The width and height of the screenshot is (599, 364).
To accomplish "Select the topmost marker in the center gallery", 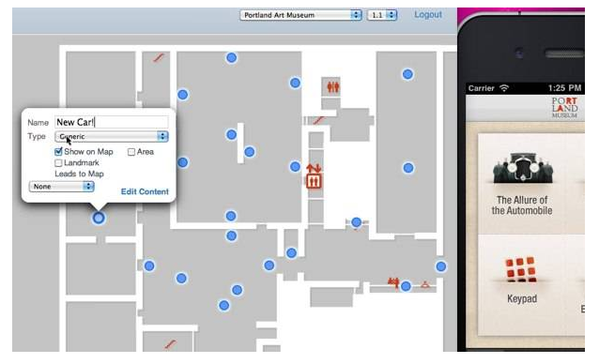I will tap(232, 57).
